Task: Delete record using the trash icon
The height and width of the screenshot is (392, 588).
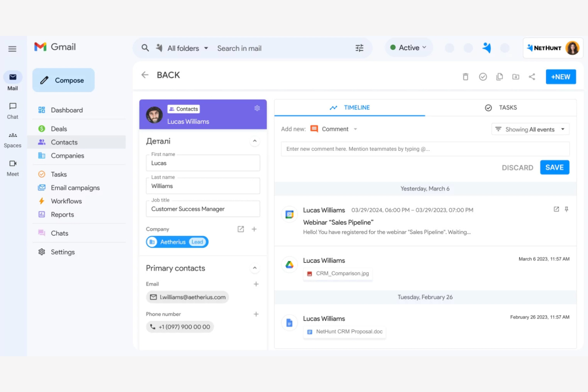Action: [466, 77]
